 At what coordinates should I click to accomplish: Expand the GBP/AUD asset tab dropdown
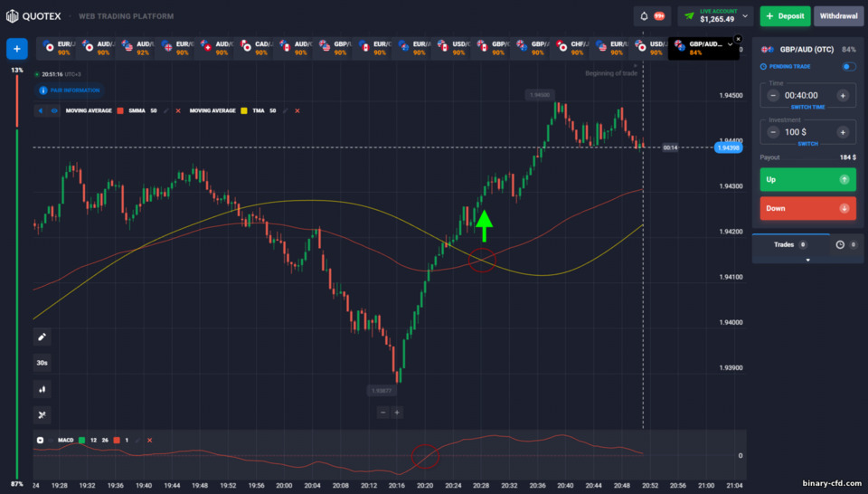730,44
